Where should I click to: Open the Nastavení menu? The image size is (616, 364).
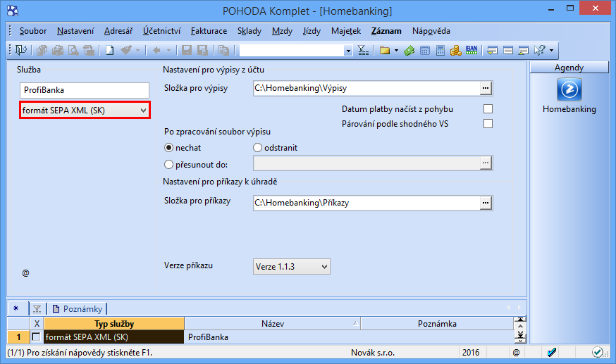pos(75,31)
